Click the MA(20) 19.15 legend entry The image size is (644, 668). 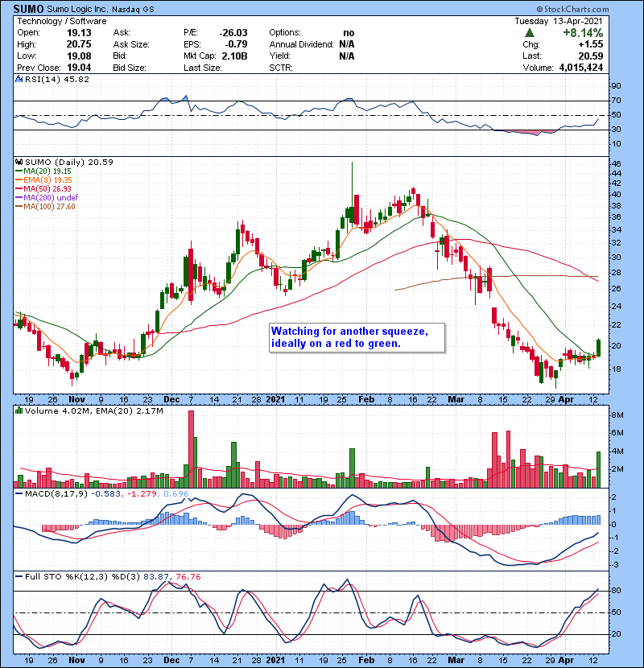tap(43, 171)
